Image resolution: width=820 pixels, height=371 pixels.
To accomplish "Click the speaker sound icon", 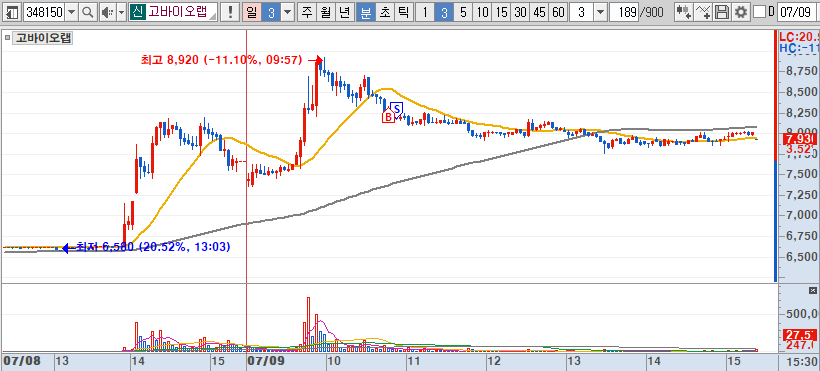I will [107, 12].
